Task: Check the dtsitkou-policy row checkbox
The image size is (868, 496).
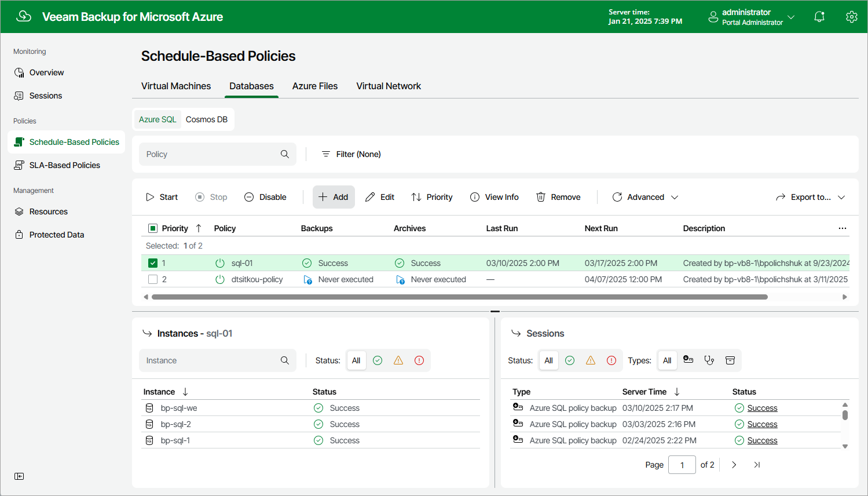Action: 153,279
